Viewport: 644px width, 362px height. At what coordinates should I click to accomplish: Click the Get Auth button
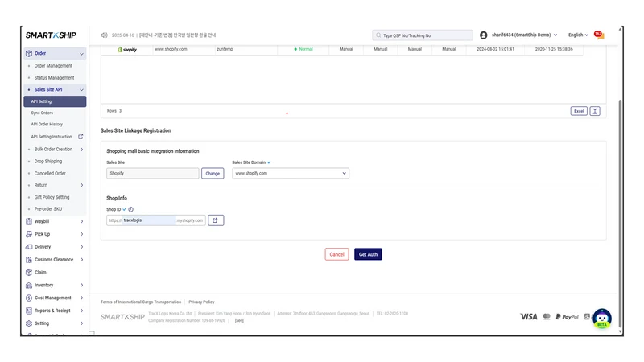(368, 254)
